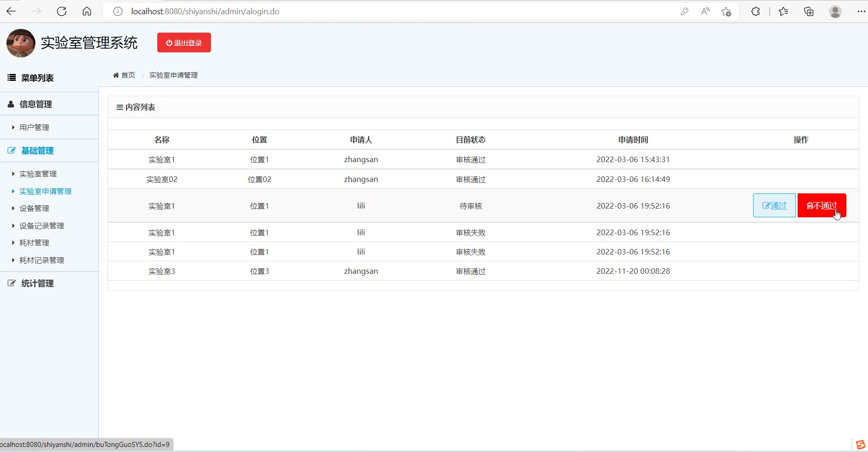Select the 位置02 location cell
This screenshot has width=868, height=452.
click(x=260, y=179)
